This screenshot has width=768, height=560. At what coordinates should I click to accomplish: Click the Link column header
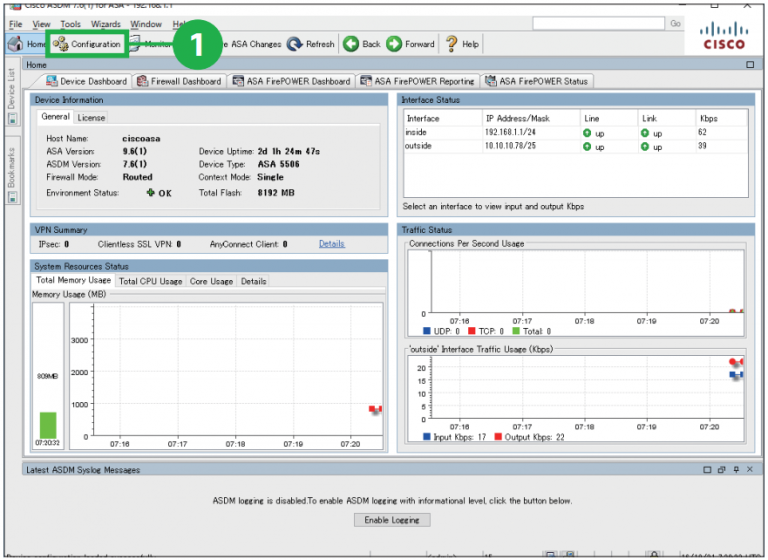click(x=667, y=119)
